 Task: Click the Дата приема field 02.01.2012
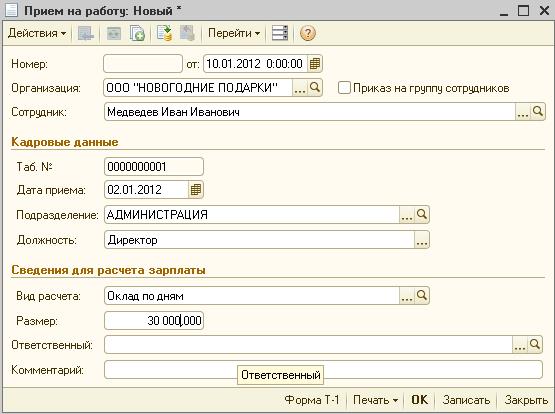click(x=147, y=190)
